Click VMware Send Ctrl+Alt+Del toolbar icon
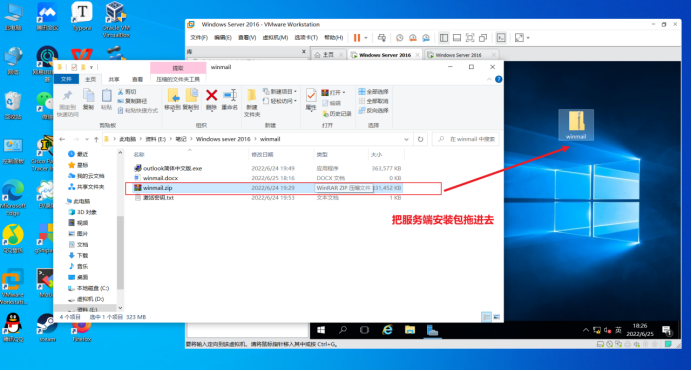The image size is (692, 371). click(382, 38)
